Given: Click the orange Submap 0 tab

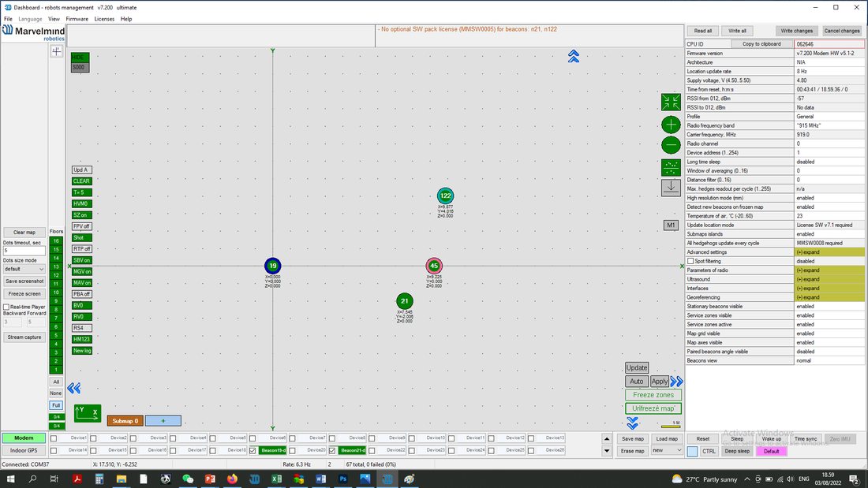Looking at the screenshot, I should pos(125,421).
